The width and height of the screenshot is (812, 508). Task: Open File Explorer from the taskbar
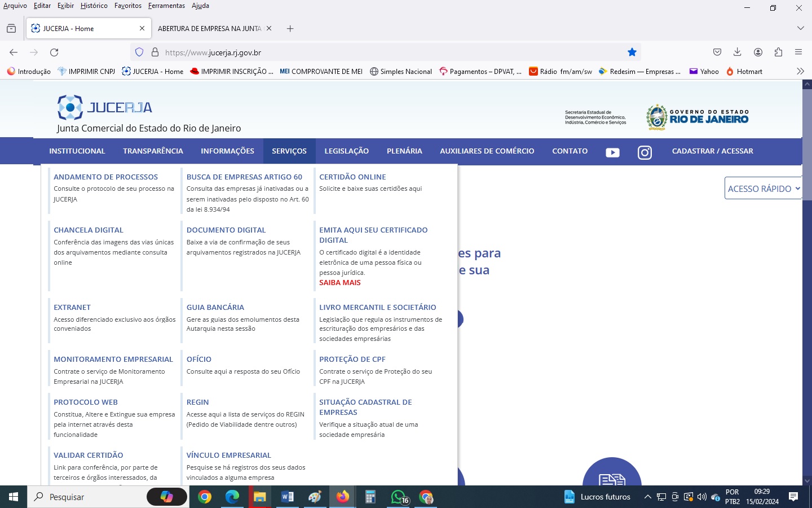point(259,497)
